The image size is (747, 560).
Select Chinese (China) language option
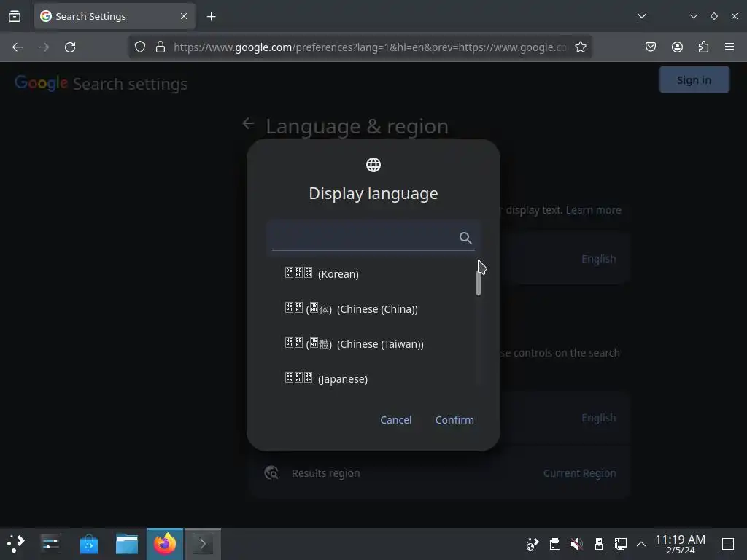coord(373,309)
